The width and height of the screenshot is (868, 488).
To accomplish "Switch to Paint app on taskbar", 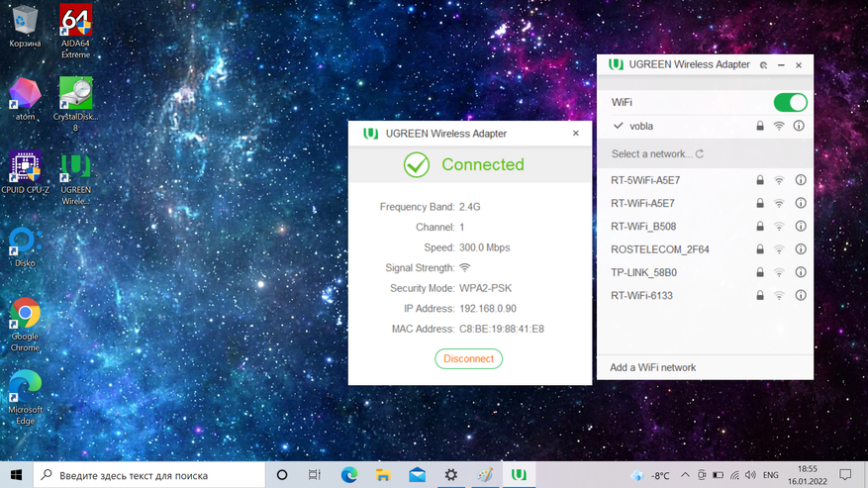I will tap(485, 475).
